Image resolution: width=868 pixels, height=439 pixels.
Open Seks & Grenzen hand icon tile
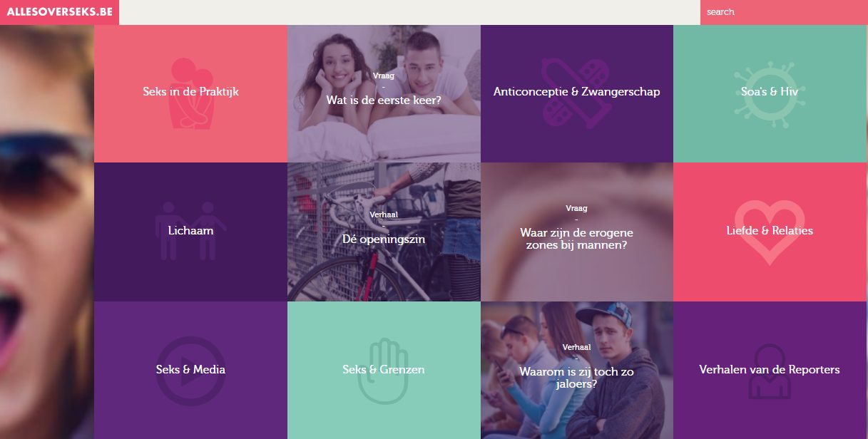click(x=384, y=370)
